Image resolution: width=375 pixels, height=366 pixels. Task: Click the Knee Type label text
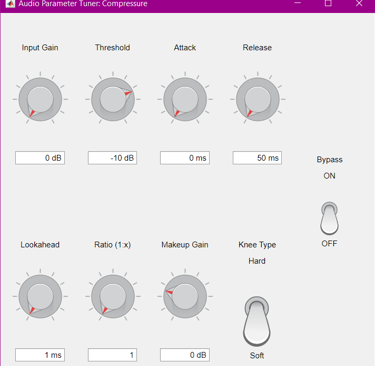click(x=257, y=245)
